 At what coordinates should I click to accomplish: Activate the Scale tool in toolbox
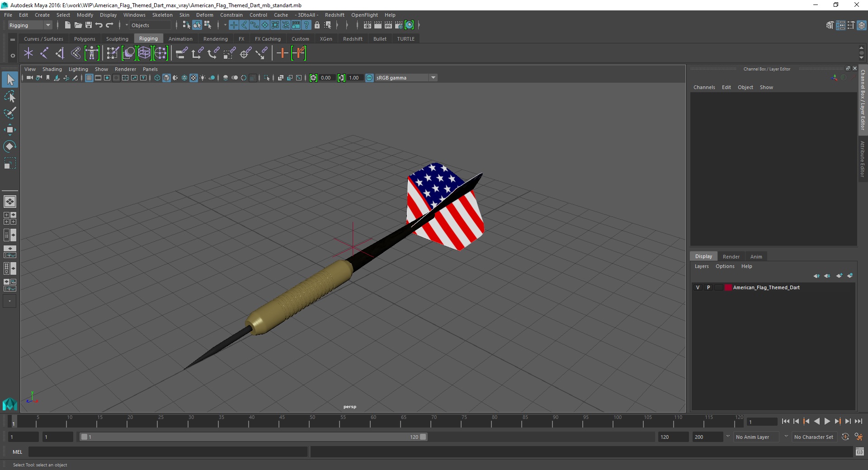[10, 163]
